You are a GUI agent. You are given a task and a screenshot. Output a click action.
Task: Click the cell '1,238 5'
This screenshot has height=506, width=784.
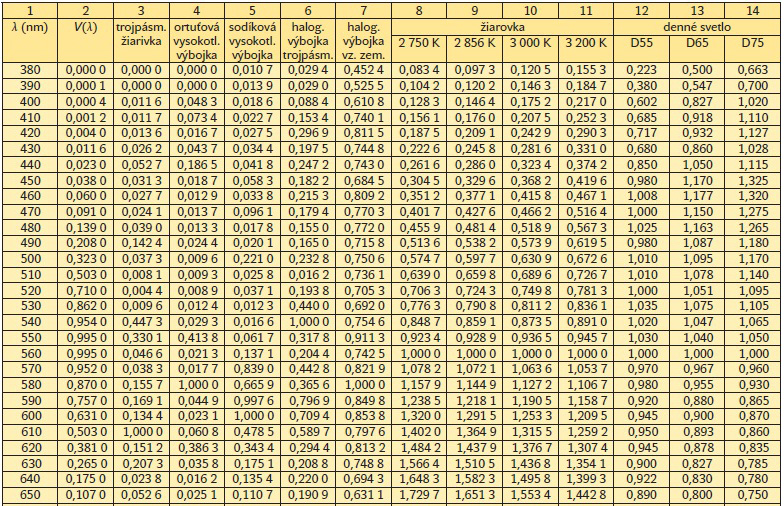coord(419,400)
